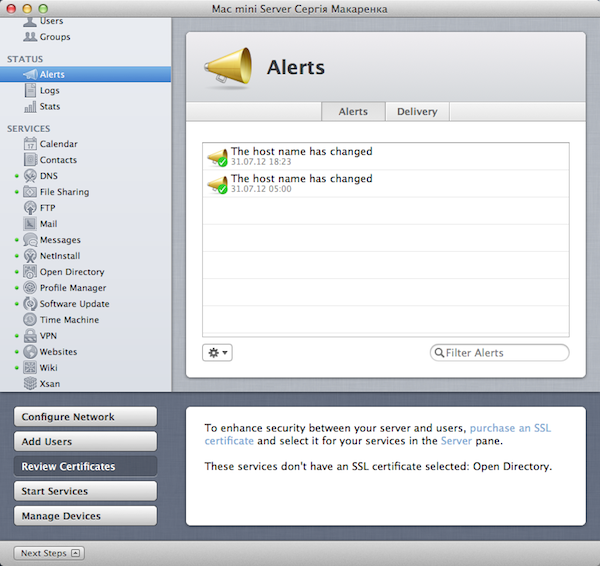Select the Review Certificates button
The width and height of the screenshot is (600, 566).
tap(85, 466)
